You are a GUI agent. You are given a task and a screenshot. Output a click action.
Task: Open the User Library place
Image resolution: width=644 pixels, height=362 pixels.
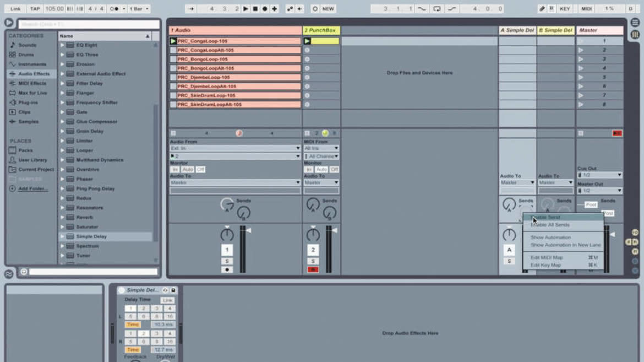coord(32,160)
